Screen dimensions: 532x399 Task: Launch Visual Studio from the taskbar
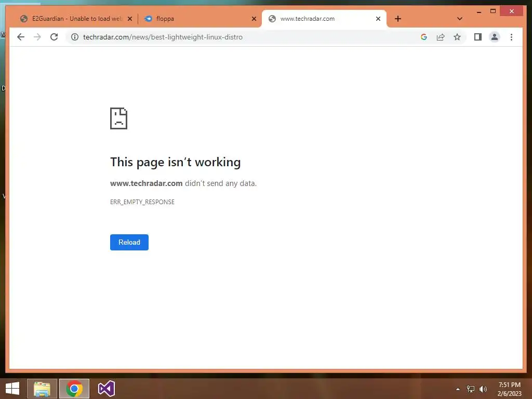tap(106, 389)
